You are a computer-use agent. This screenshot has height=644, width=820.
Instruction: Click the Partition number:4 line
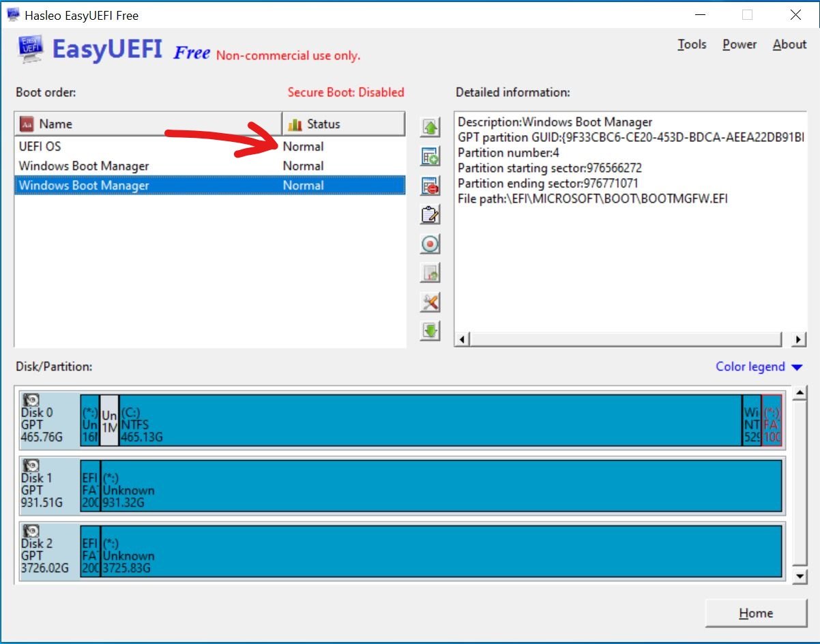508,153
